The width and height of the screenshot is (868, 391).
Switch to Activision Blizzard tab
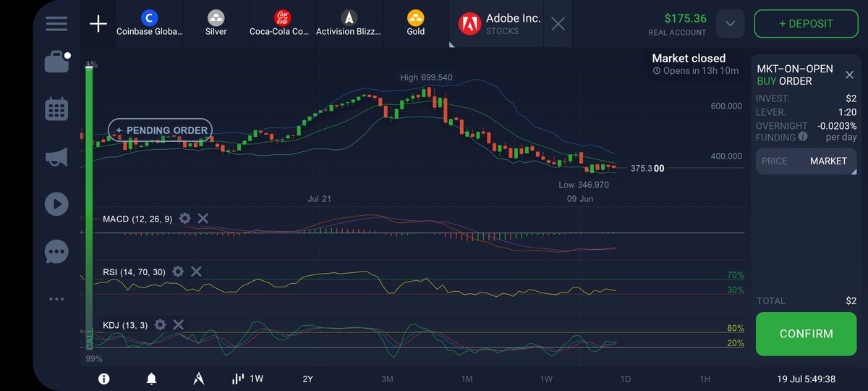click(349, 24)
